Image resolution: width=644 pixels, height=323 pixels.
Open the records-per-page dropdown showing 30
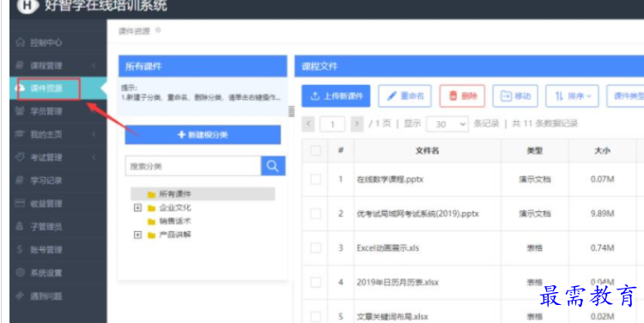(x=447, y=124)
